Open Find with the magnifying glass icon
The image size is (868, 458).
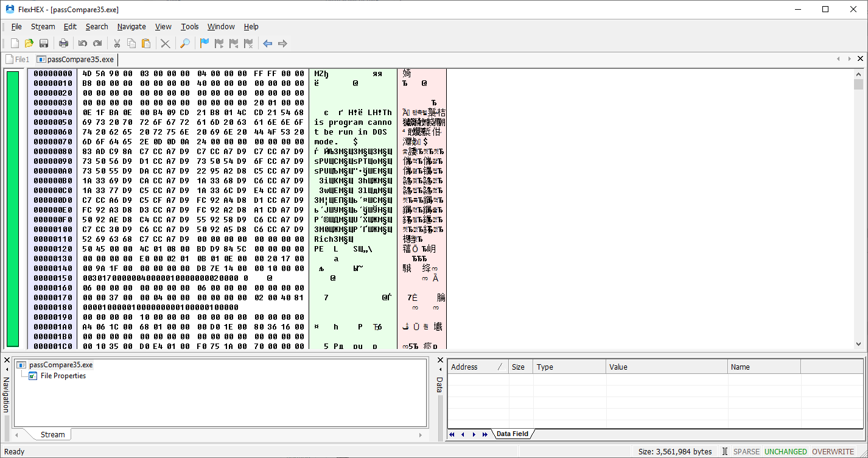point(185,43)
